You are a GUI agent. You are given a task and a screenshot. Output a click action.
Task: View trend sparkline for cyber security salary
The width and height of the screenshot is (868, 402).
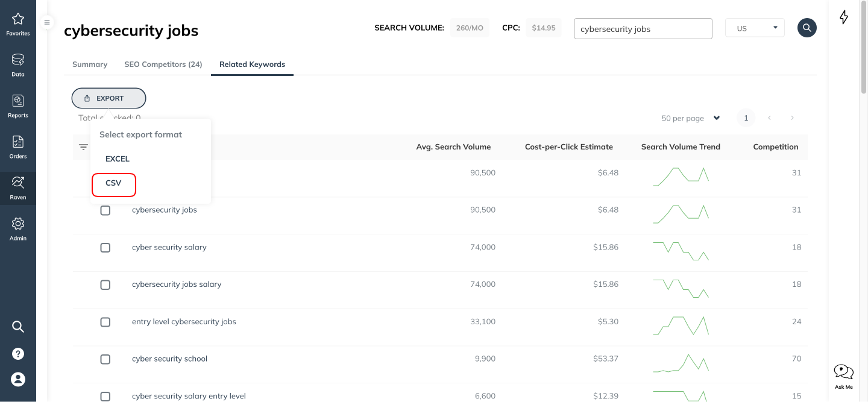coord(681,251)
